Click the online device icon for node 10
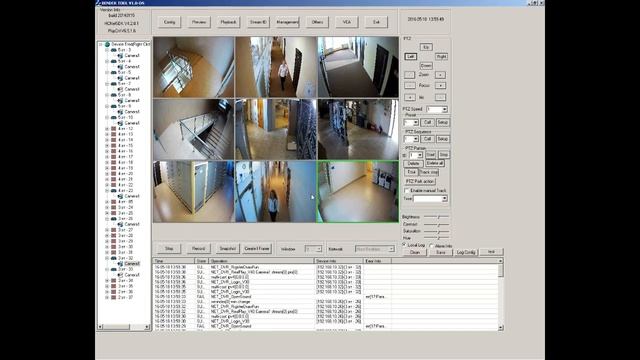 tap(114, 118)
